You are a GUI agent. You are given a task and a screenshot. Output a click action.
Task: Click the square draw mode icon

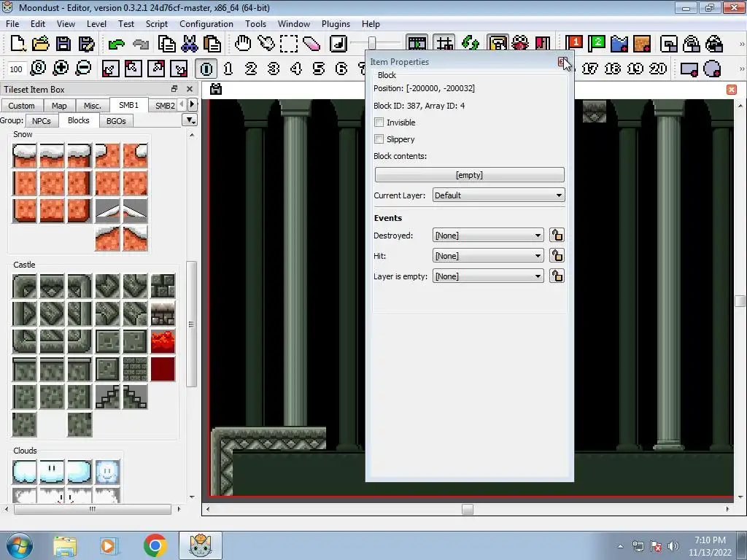pyautogui.click(x=689, y=69)
